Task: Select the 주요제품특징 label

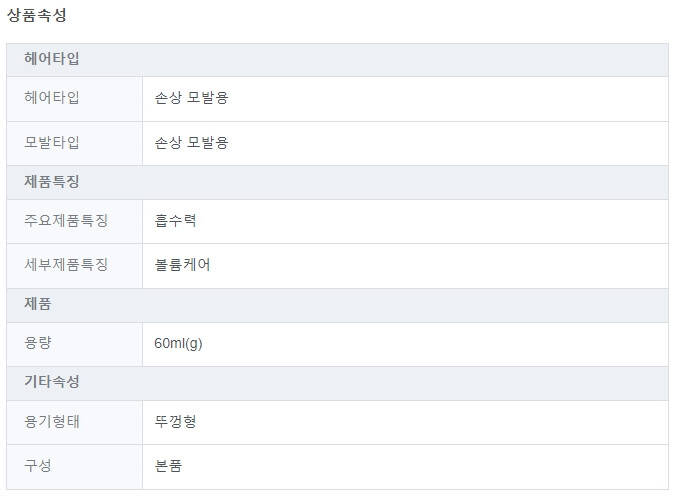Action: click(66, 220)
